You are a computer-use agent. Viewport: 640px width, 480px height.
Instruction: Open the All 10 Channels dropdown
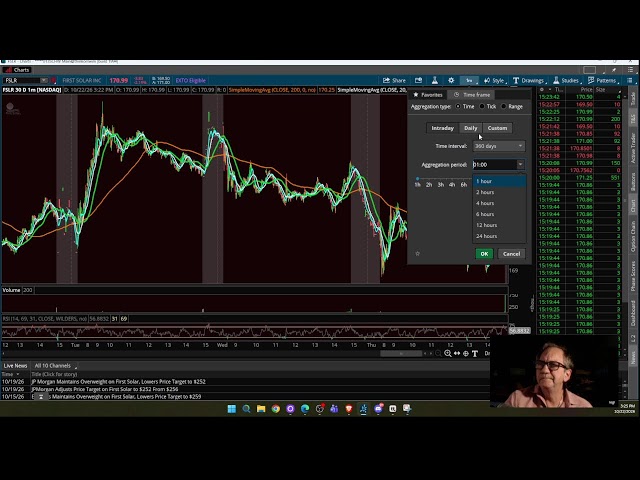[x=56, y=366]
